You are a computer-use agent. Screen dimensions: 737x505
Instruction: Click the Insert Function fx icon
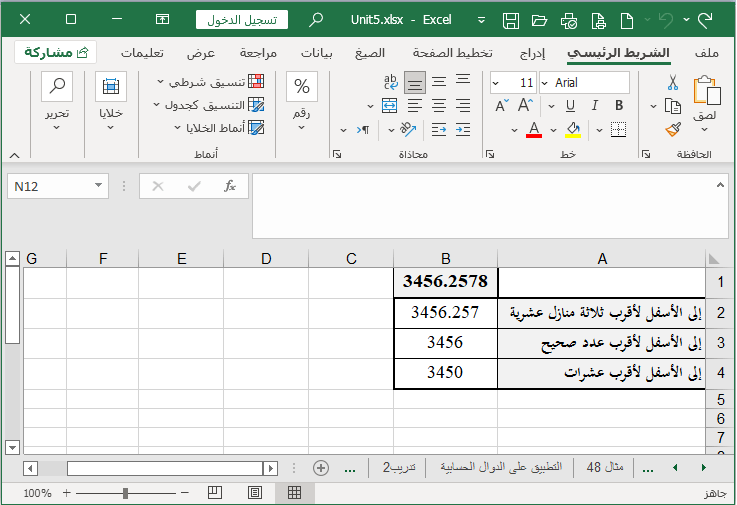point(229,186)
